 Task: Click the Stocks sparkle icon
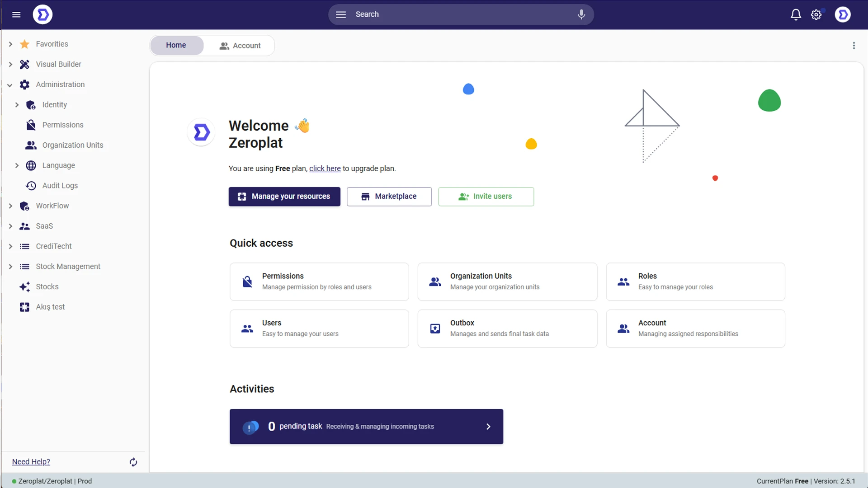24,287
